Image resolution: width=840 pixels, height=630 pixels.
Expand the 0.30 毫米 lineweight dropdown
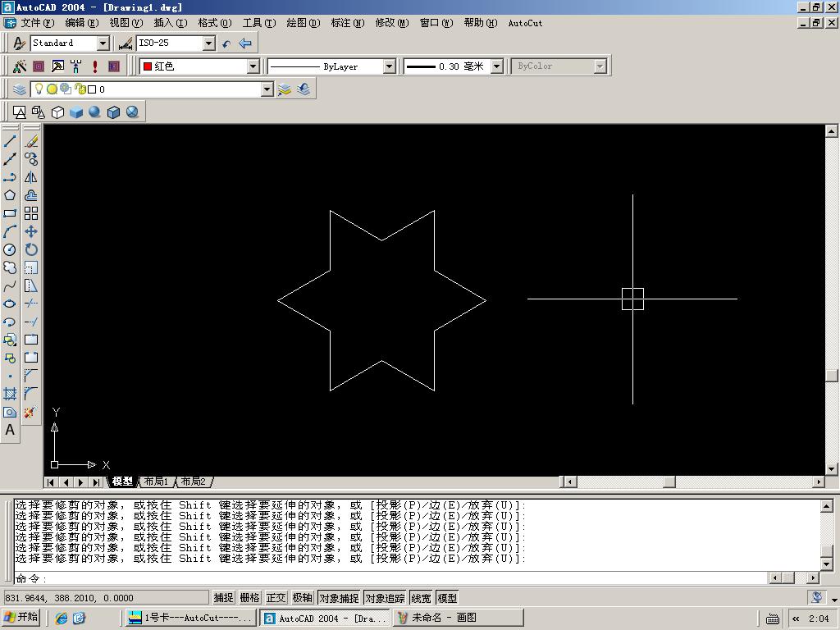pos(496,66)
